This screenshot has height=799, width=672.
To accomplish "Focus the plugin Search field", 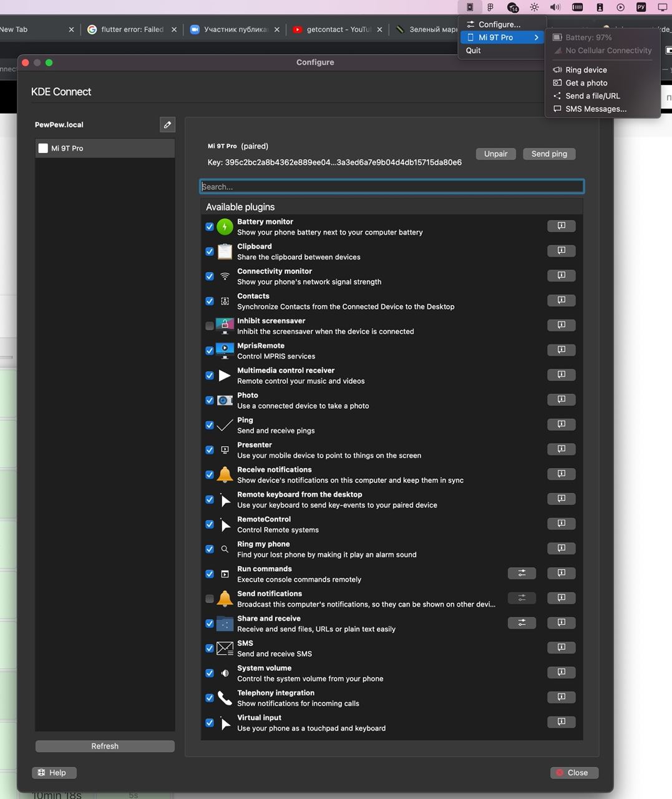I will click(x=392, y=187).
